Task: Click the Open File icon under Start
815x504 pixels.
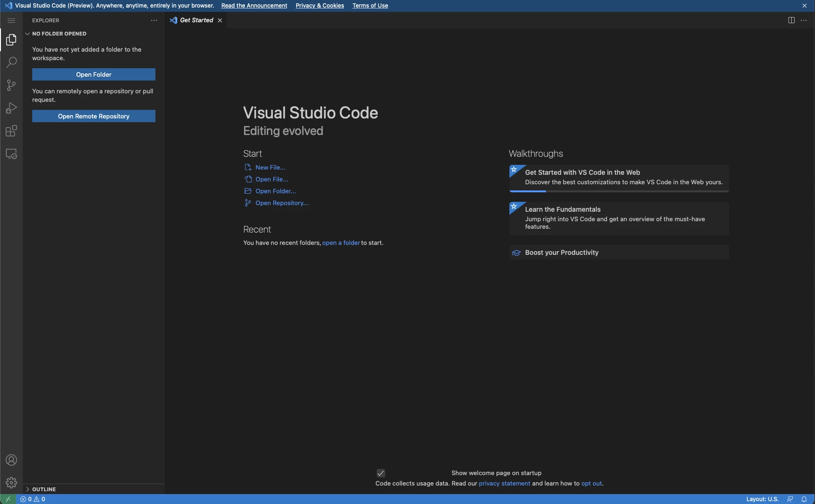Action: pos(248,179)
